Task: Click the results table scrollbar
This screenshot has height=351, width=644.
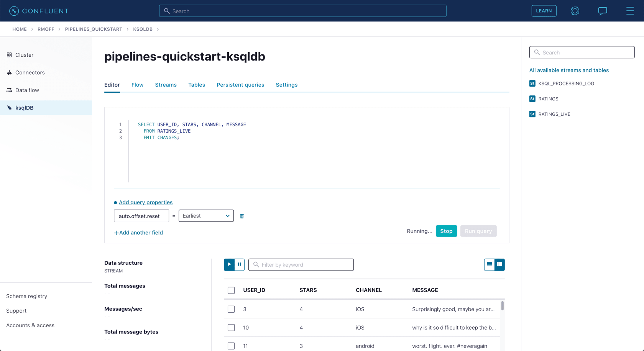Action: click(502, 306)
